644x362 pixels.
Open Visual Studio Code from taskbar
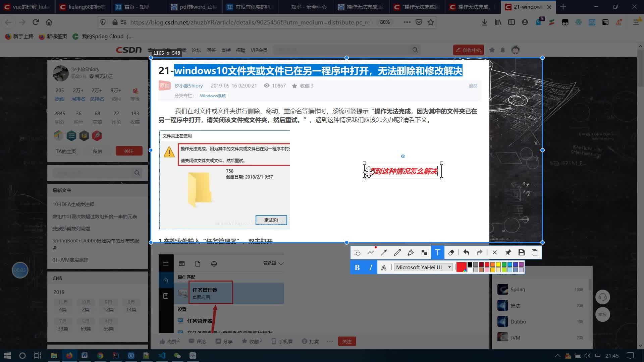162,355
